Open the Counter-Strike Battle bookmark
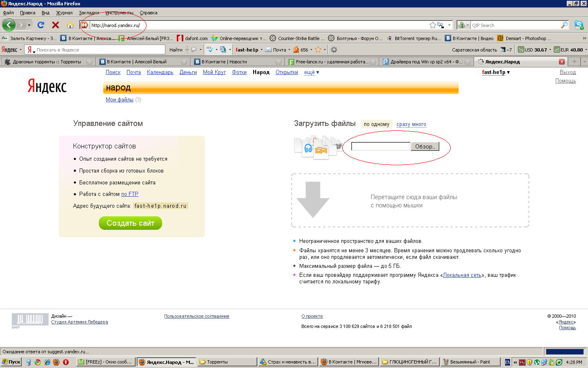588x368 pixels. (x=297, y=38)
